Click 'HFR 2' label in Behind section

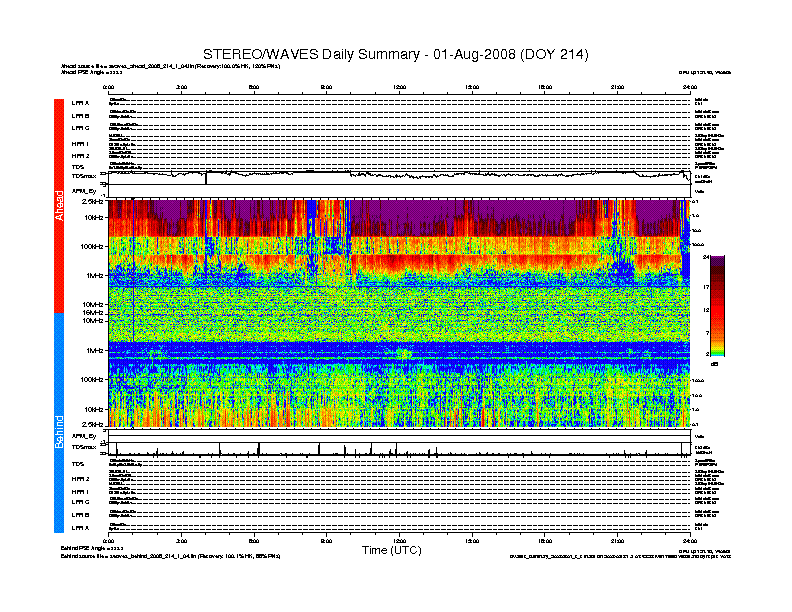click(x=80, y=479)
